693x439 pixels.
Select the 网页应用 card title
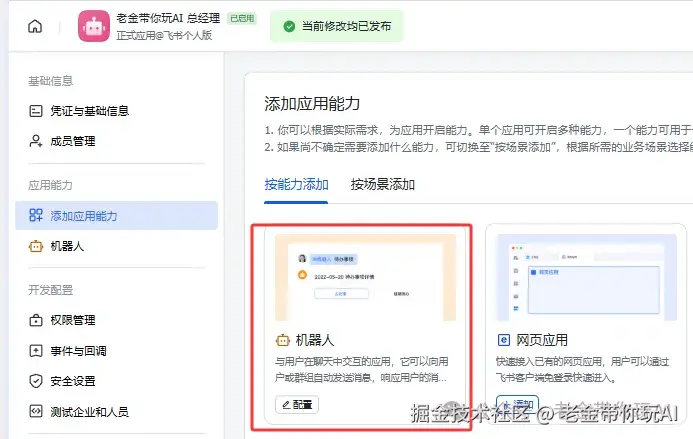[542, 340]
